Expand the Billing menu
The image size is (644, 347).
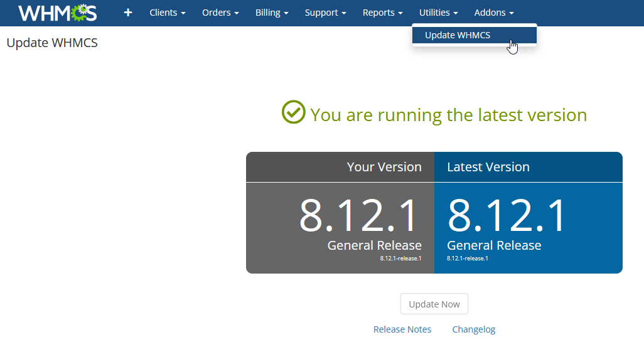pos(272,13)
